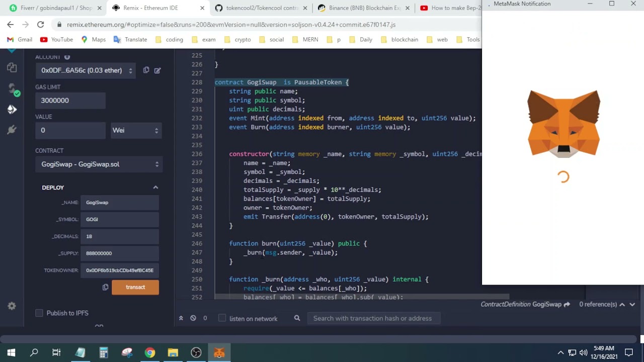Screen dimensions: 644x362
Task: Open the blockchain bookmarks folder
Action: click(x=399, y=39)
